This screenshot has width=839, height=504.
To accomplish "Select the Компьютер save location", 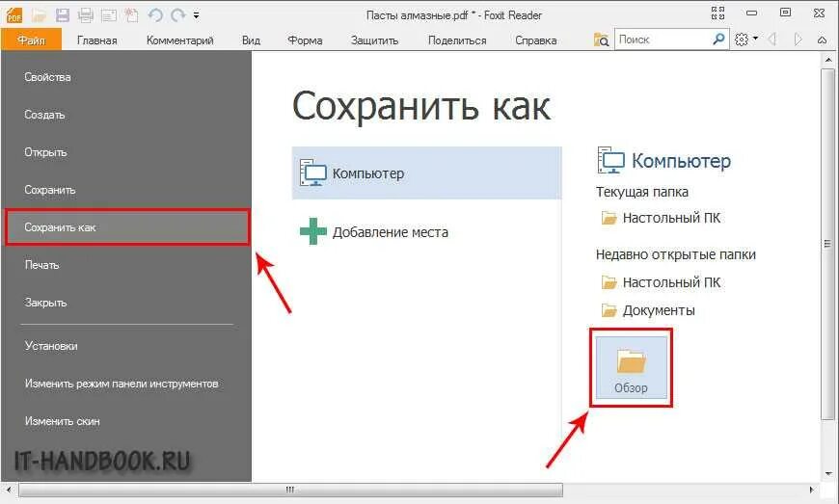I will (x=426, y=173).
